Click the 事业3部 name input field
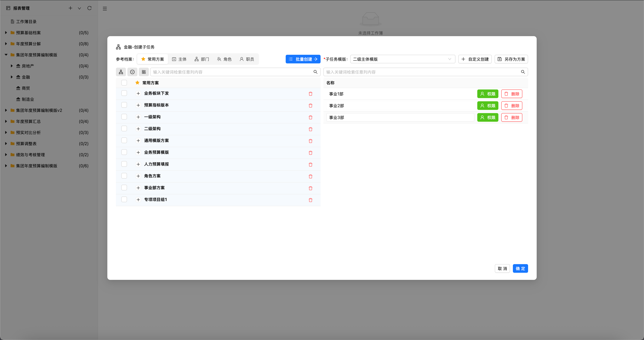Image resolution: width=644 pixels, height=340 pixels. click(400, 118)
